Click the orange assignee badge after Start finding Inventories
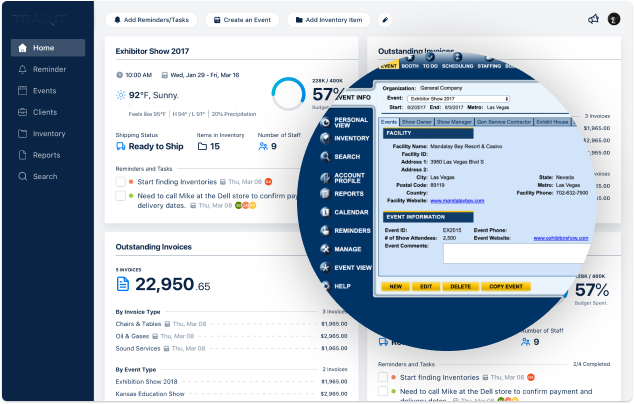Viewport: 634px width, 404px height. pyautogui.click(x=268, y=182)
